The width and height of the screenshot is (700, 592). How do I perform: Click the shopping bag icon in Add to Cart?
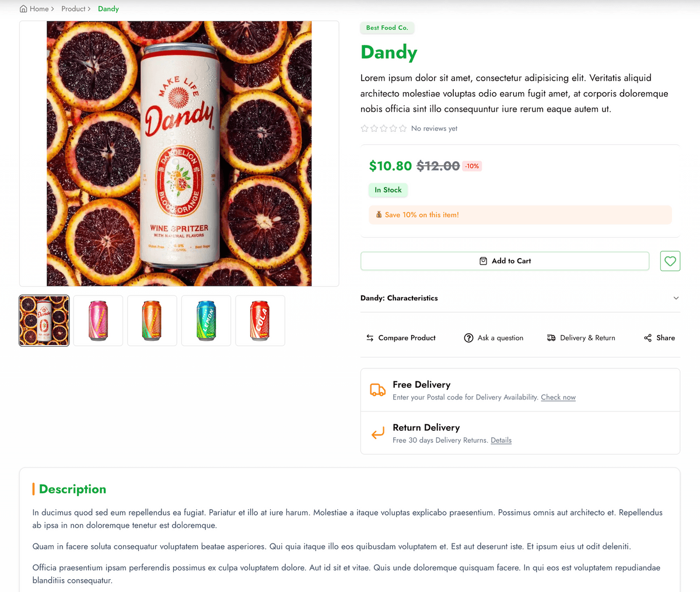(x=483, y=261)
